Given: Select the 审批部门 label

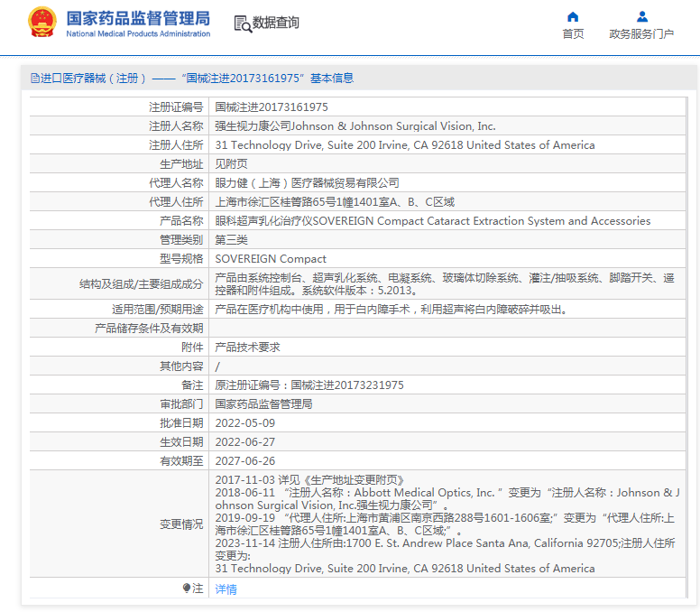Looking at the screenshot, I should [181, 403].
